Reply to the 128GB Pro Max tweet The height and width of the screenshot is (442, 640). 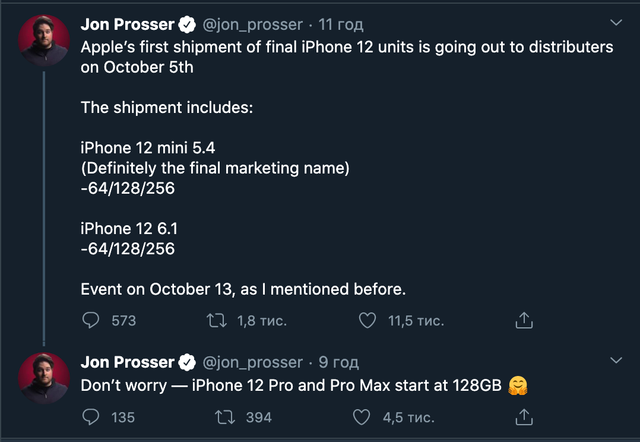[x=91, y=417]
